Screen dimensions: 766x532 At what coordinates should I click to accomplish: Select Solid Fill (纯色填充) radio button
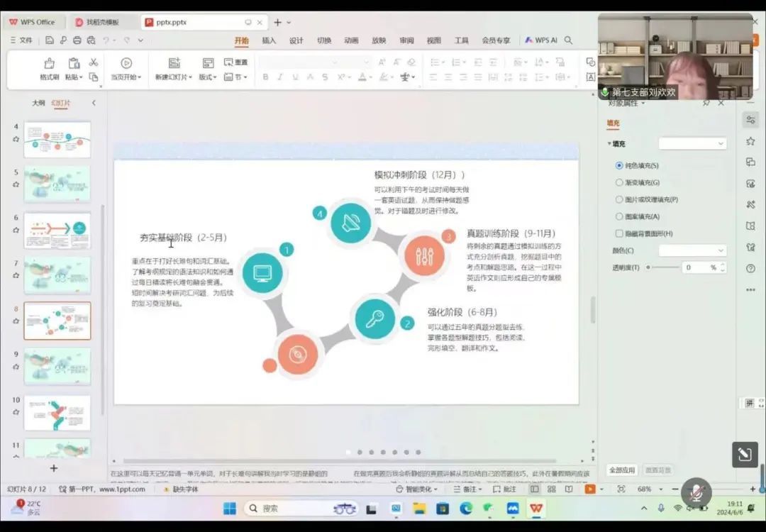[619, 165]
